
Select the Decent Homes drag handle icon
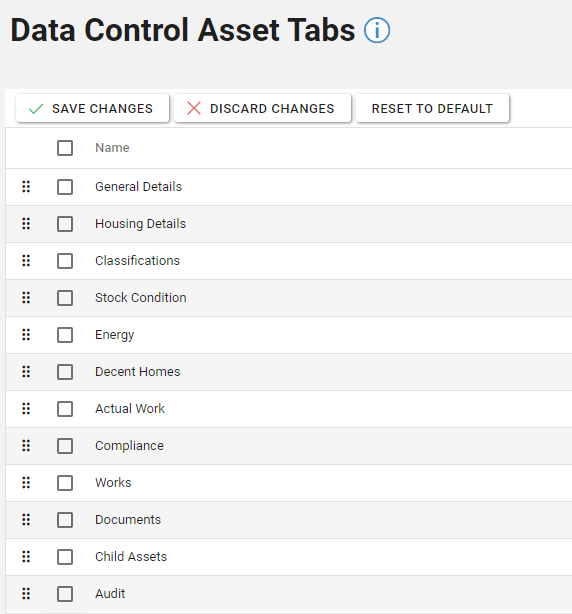coord(26,372)
